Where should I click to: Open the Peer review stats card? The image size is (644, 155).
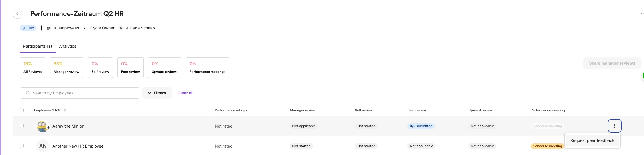(130, 68)
